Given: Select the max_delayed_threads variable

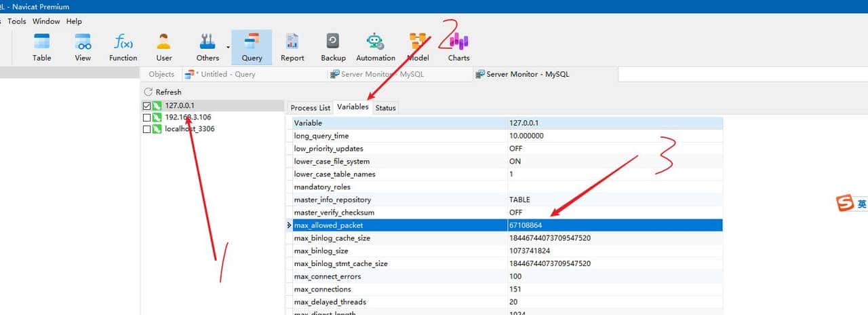Looking at the screenshot, I should tap(399, 302).
